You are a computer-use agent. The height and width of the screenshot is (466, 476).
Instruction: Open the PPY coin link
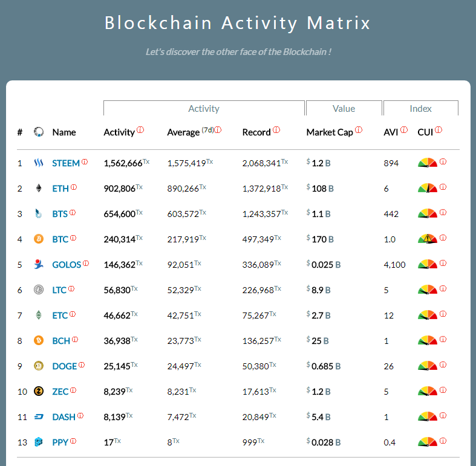(x=60, y=442)
